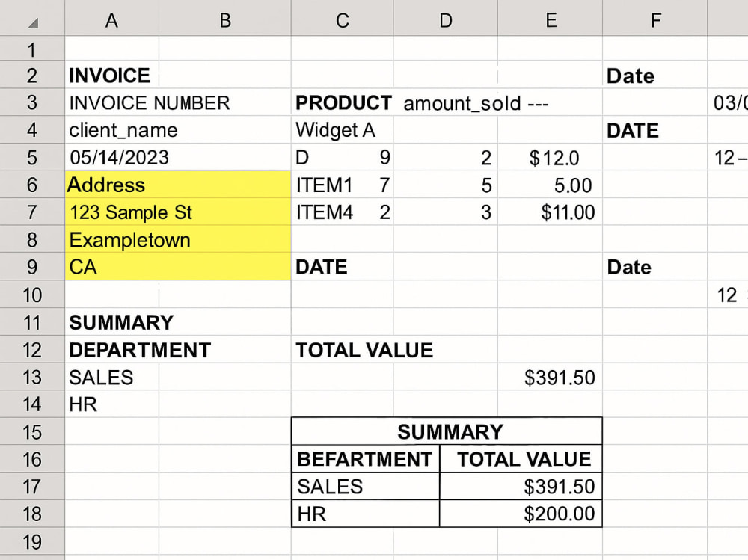This screenshot has width=748, height=560.
Task: Select $391.50 in row 17
Action: click(x=521, y=486)
